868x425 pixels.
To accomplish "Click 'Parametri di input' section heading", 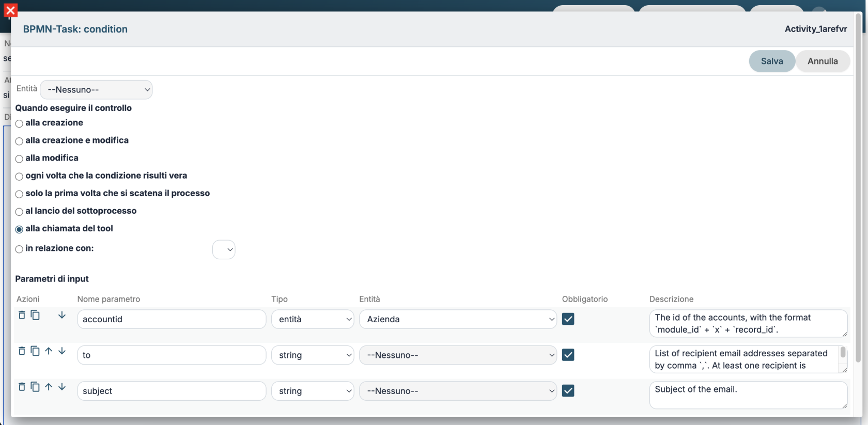I will click(52, 279).
